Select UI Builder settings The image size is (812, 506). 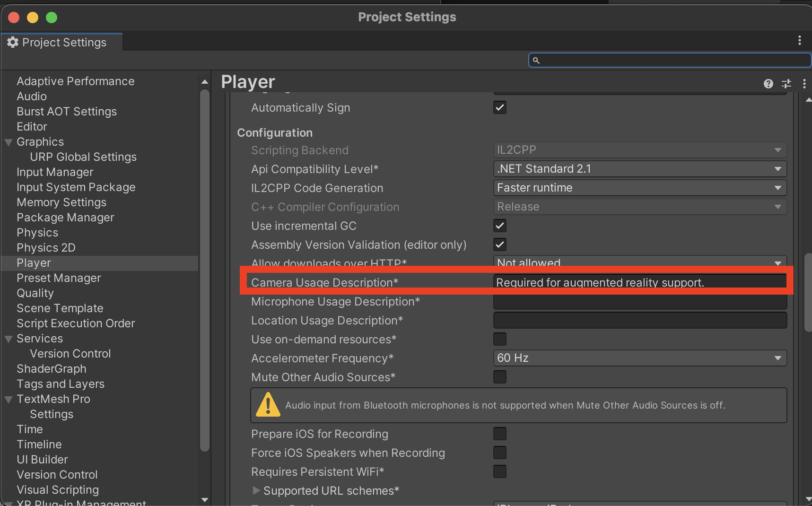pos(42,460)
